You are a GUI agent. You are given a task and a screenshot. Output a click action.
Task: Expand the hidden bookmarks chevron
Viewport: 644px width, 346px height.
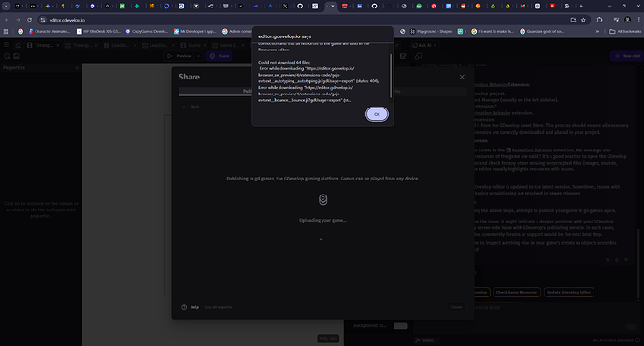tap(597, 31)
